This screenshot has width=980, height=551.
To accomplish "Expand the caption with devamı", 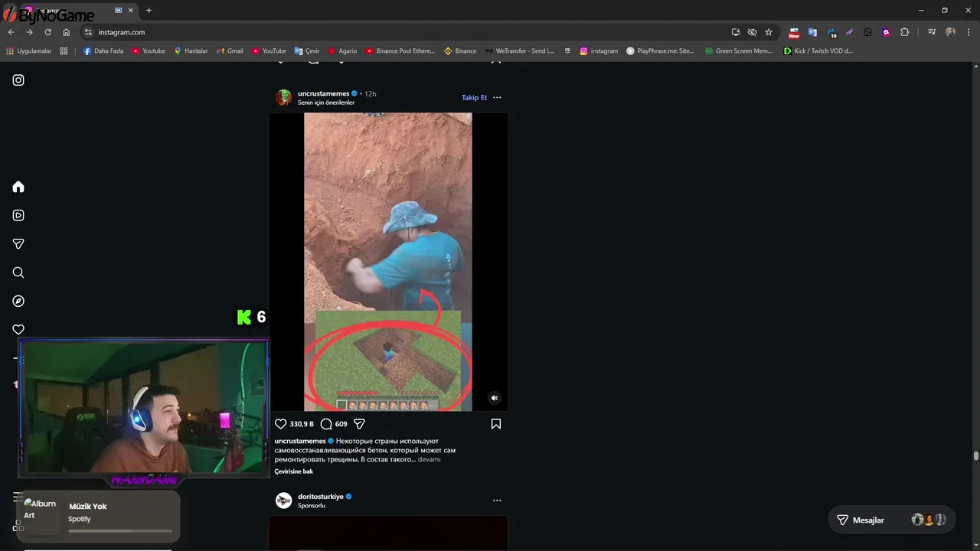I will 429,459.
